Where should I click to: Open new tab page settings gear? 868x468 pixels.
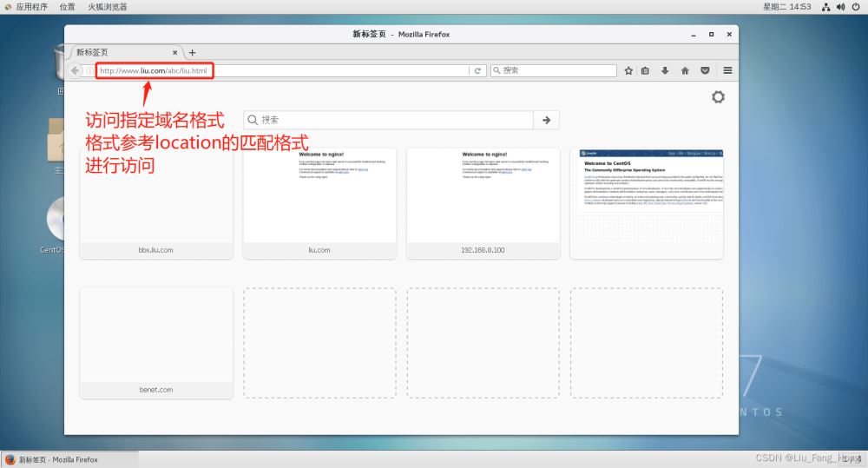[718, 97]
